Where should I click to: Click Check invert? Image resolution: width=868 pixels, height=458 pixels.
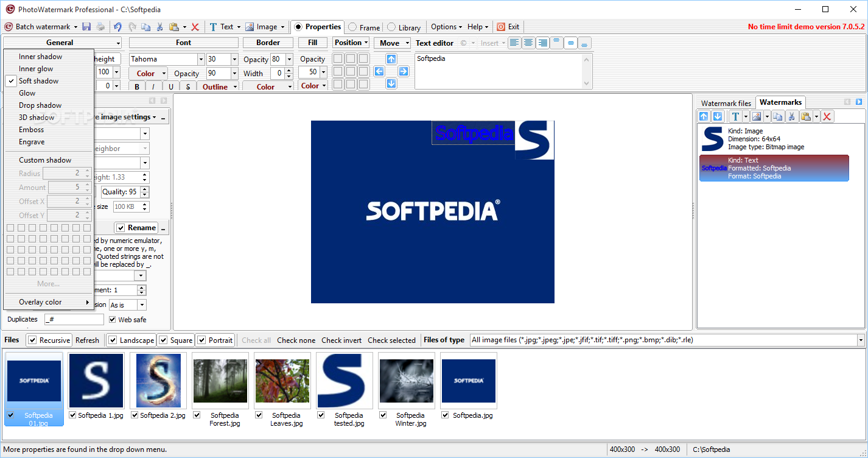click(341, 340)
